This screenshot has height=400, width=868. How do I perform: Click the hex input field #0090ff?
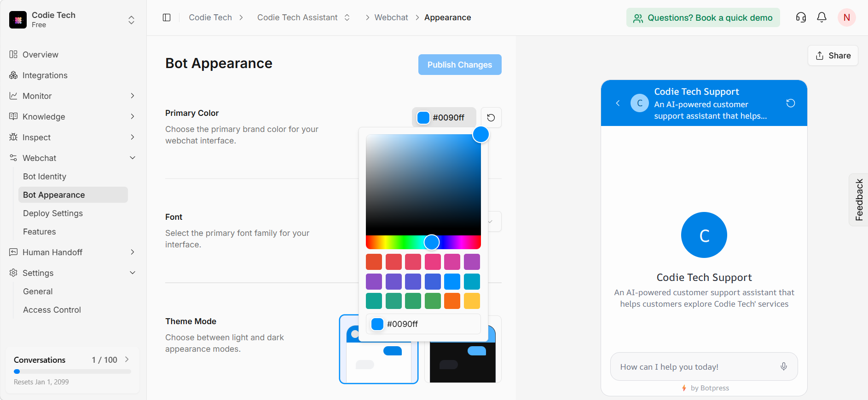coord(423,324)
